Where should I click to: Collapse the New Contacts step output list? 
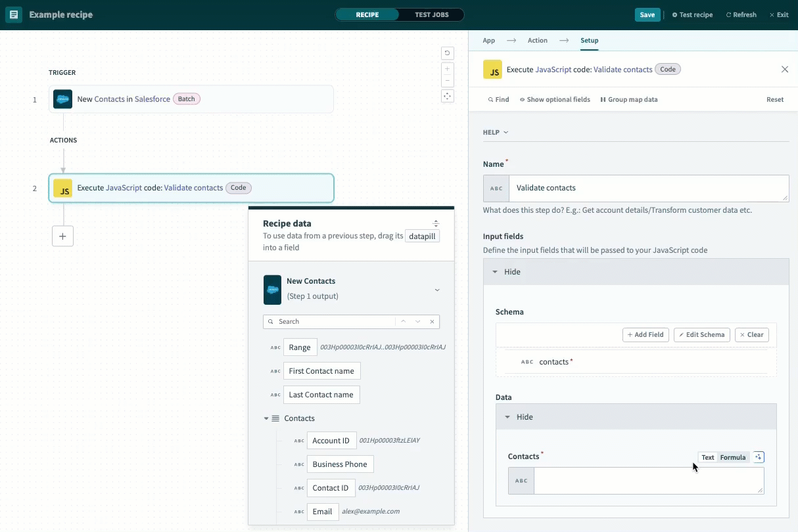pyautogui.click(x=437, y=290)
